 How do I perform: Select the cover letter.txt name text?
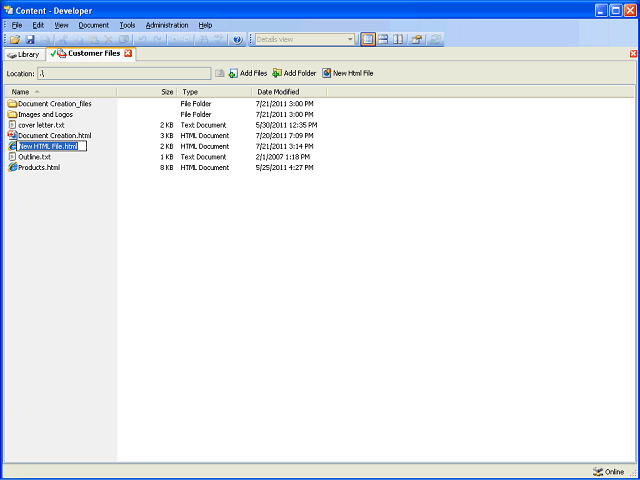[41, 125]
